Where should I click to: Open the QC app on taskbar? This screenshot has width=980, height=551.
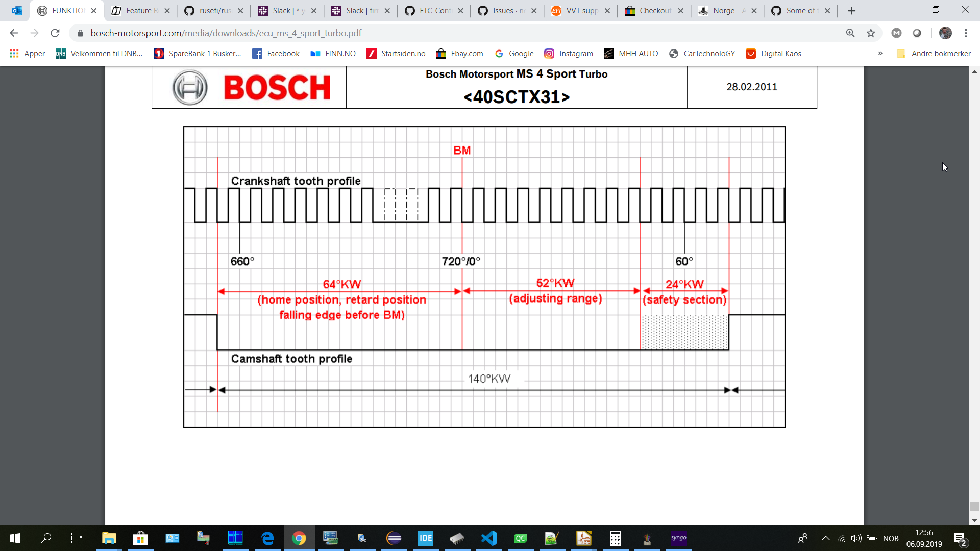[521, 538]
